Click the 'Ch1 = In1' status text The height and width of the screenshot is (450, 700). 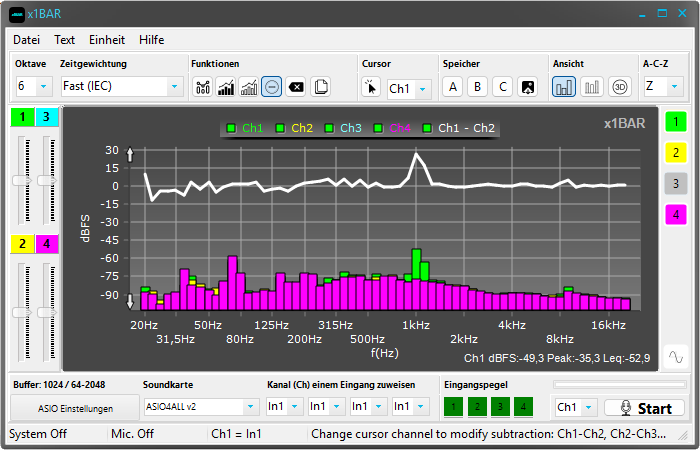click(237, 434)
